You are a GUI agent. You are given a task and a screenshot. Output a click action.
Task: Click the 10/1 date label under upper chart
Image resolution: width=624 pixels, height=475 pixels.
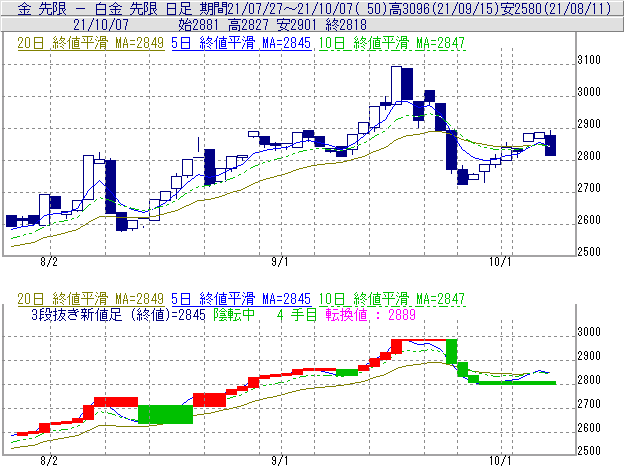pyautogui.click(x=500, y=262)
